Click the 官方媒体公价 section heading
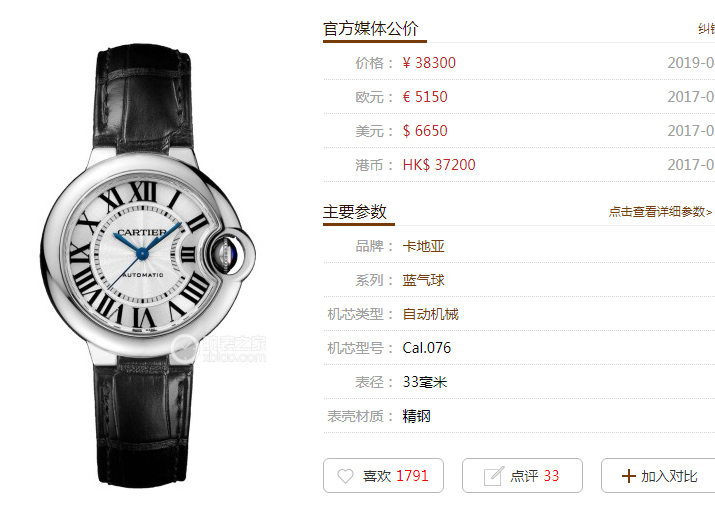Image resolution: width=715 pixels, height=522 pixels. [x=371, y=29]
